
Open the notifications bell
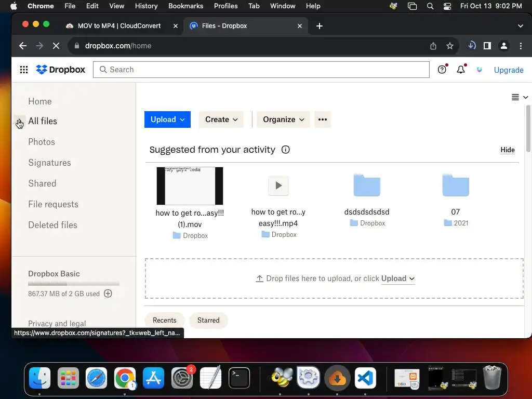(461, 70)
